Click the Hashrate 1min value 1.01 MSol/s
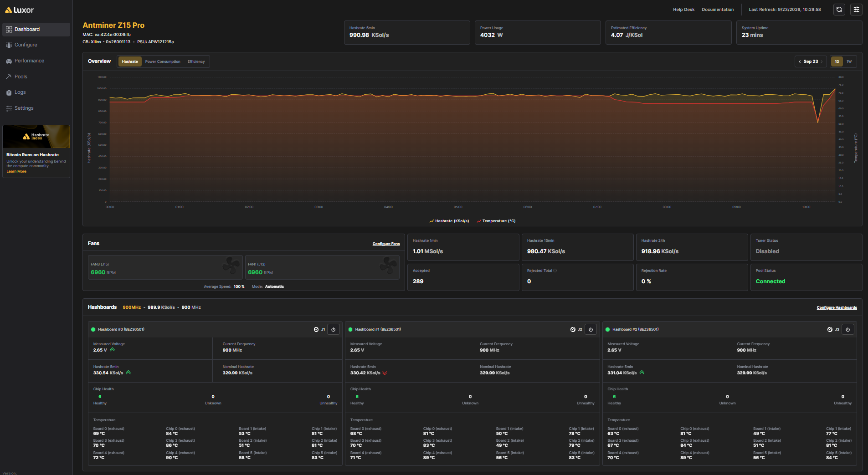The width and height of the screenshot is (868, 475). pyautogui.click(x=427, y=251)
